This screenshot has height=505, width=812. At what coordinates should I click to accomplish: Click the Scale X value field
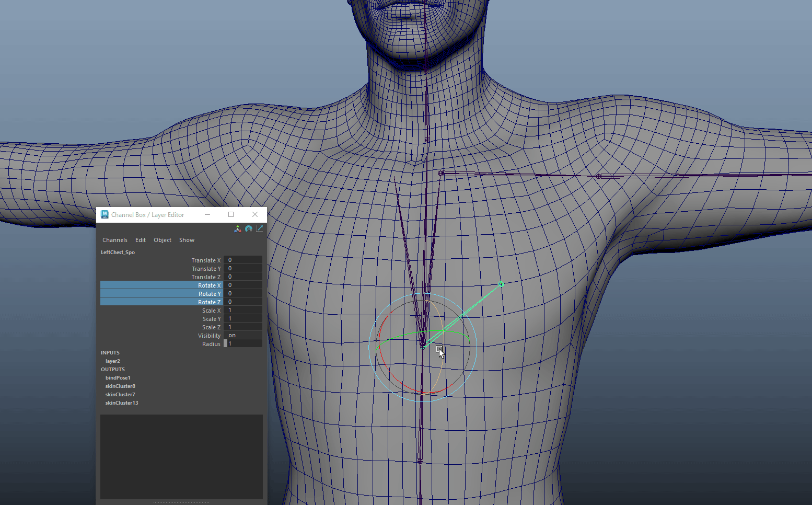click(x=243, y=311)
